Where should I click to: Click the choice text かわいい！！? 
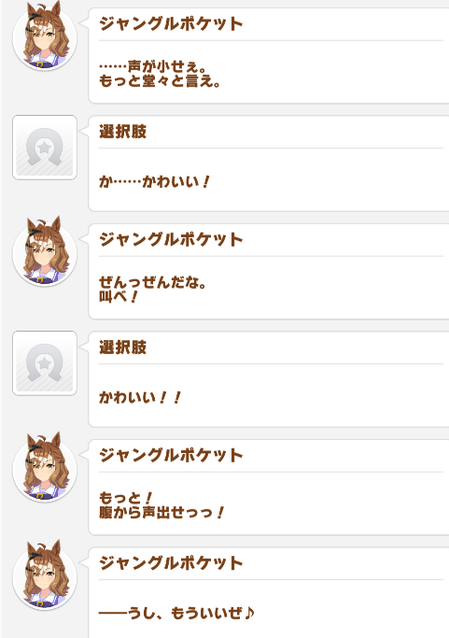[x=140, y=397]
